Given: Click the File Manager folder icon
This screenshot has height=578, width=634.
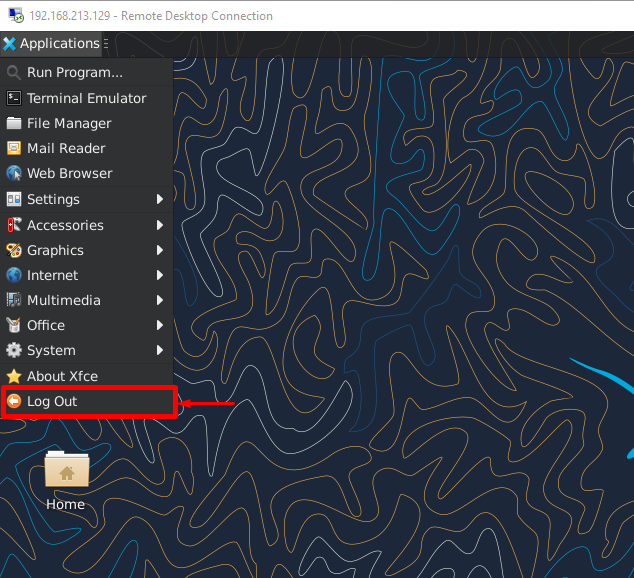Looking at the screenshot, I should (x=14, y=123).
